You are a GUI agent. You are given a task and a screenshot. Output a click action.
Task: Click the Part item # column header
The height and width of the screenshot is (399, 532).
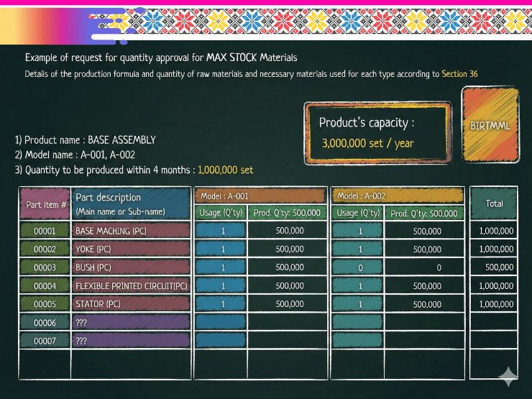click(x=46, y=203)
